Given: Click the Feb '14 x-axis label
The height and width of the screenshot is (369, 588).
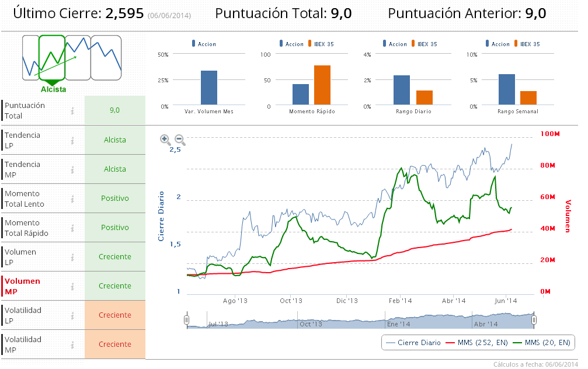Looking at the screenshot, I should (x=400, y=301).
